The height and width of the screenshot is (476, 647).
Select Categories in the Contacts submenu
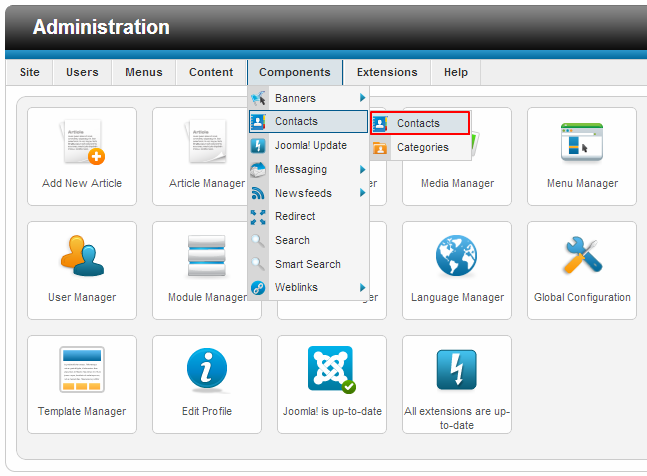(x=420, y=147)
